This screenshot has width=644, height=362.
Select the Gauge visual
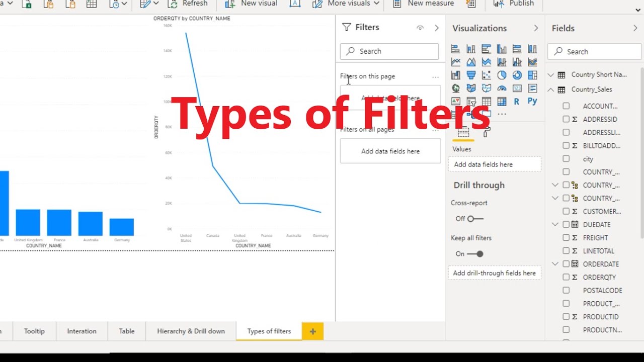coord(502,88)
